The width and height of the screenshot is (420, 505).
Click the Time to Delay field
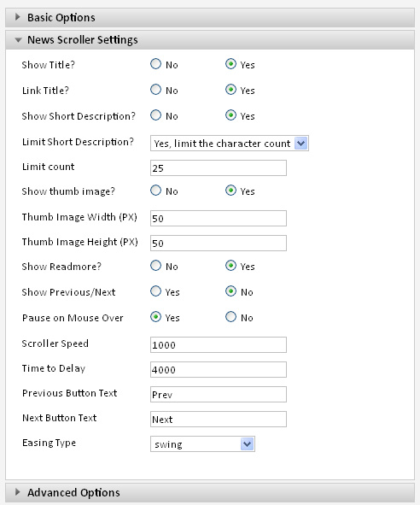coord(219,370)
